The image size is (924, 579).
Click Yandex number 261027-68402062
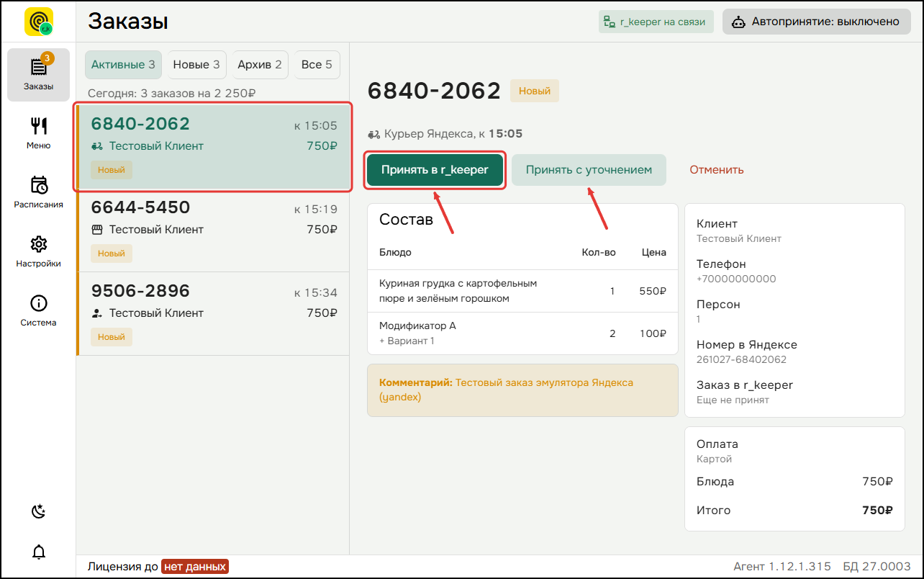tap(741, 359)
